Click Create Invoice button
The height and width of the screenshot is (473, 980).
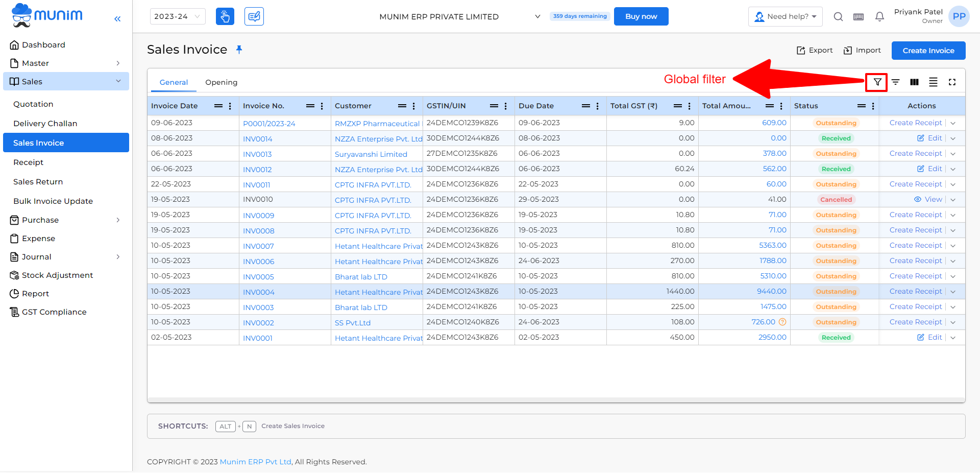tap(928, 51)
